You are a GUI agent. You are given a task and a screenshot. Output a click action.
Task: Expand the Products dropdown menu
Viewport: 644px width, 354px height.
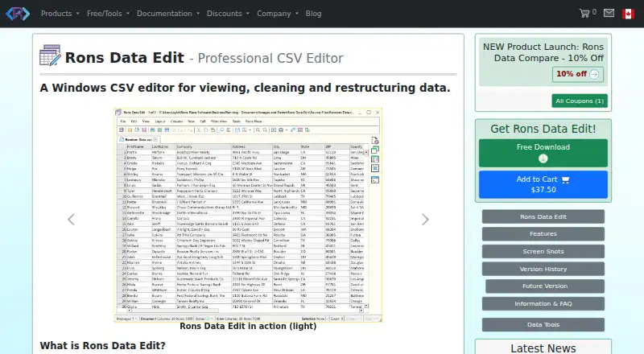click(x=60, y=14)
